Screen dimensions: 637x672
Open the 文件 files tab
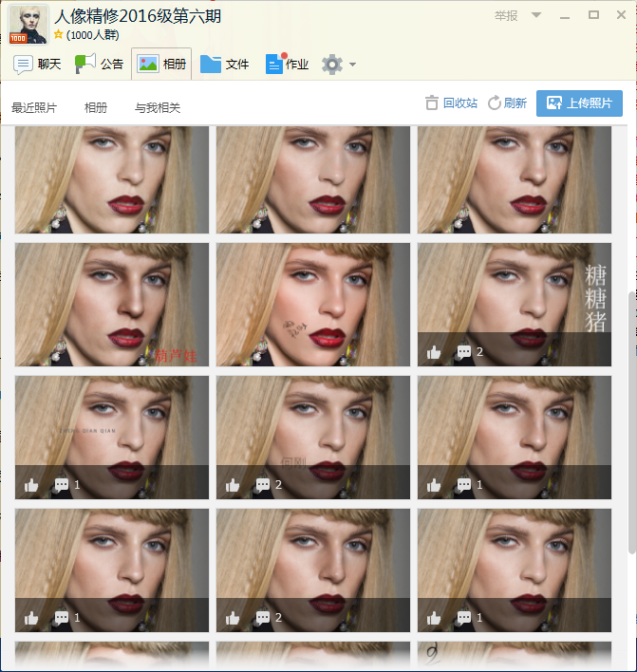point(224,65)
